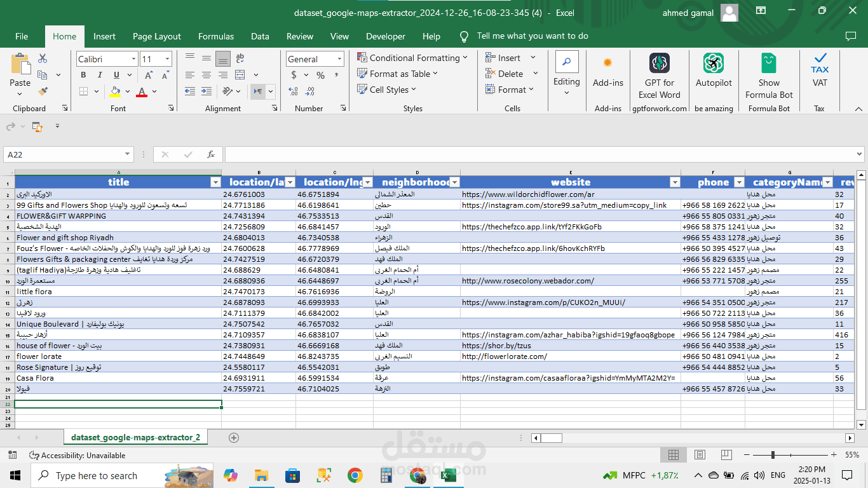
Task: Click the Name Box showing A22
Action: 62,154
